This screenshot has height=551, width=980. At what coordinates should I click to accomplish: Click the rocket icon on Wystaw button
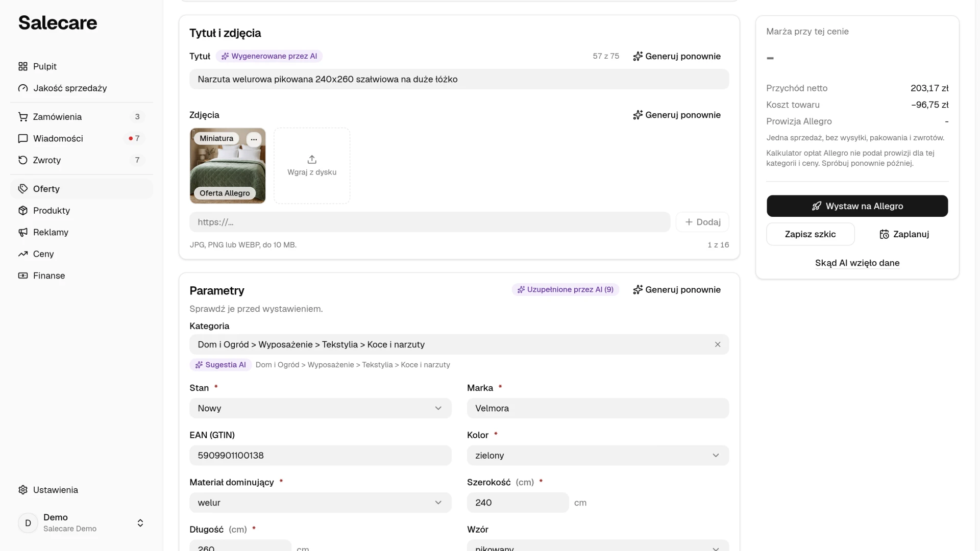coord(817,206)
